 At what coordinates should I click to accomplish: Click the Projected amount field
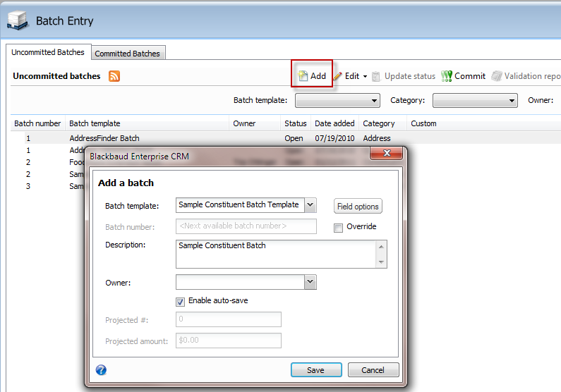(x=228, y=341)
